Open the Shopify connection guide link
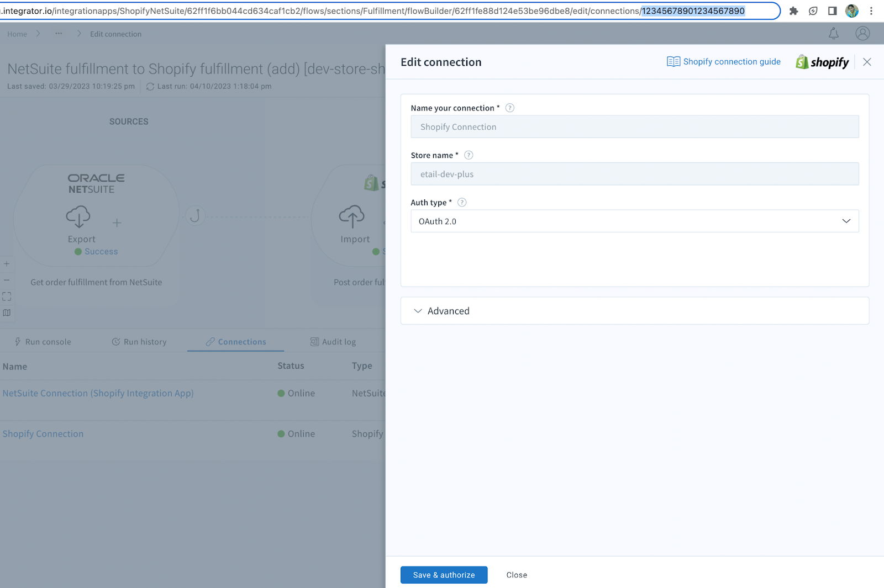The height and width of the screenshot is (588, 884). 724,62
